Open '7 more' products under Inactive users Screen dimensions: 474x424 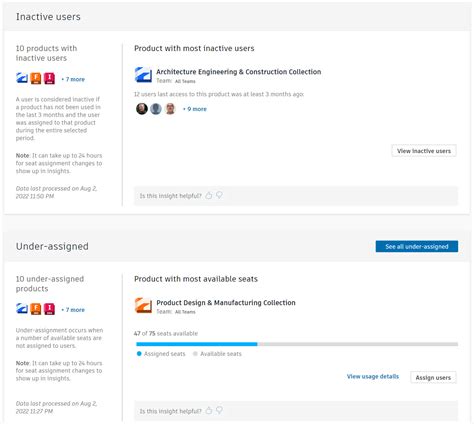[73, 79]
